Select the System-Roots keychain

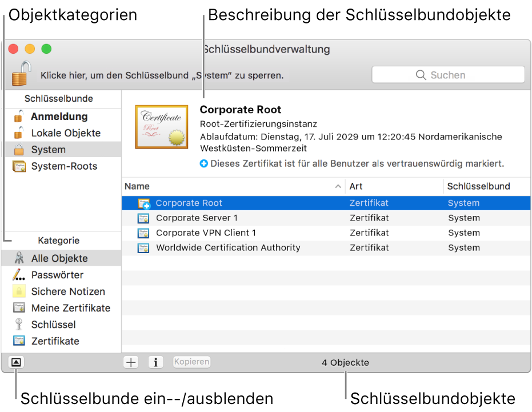pyautogui.click(x=63, y=166)
